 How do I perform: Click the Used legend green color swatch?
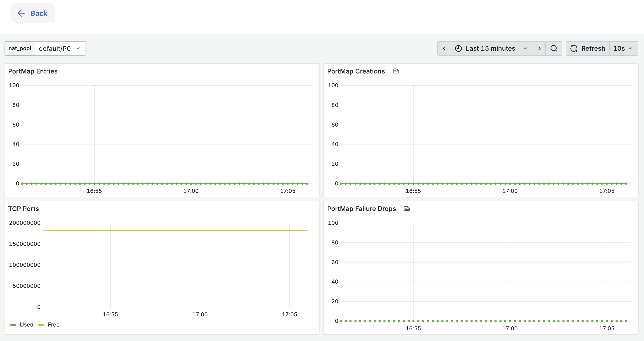(x=13, y=325)
